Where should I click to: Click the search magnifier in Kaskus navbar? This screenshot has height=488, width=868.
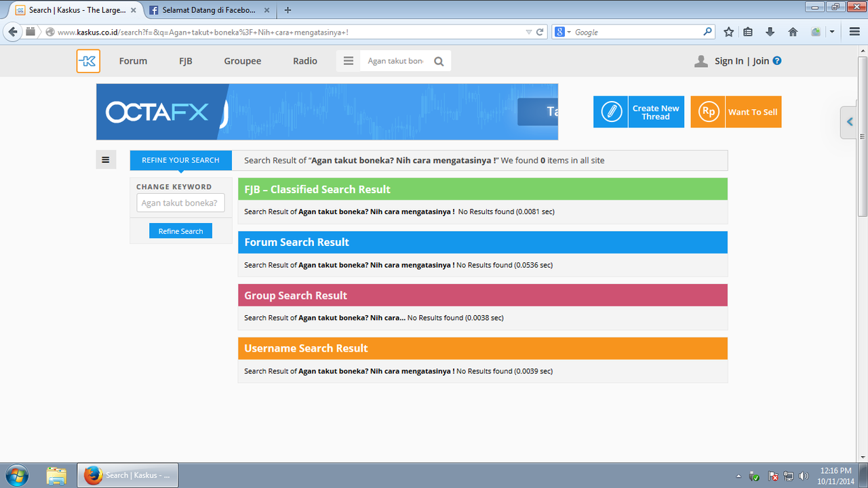(x=439, y=61)
